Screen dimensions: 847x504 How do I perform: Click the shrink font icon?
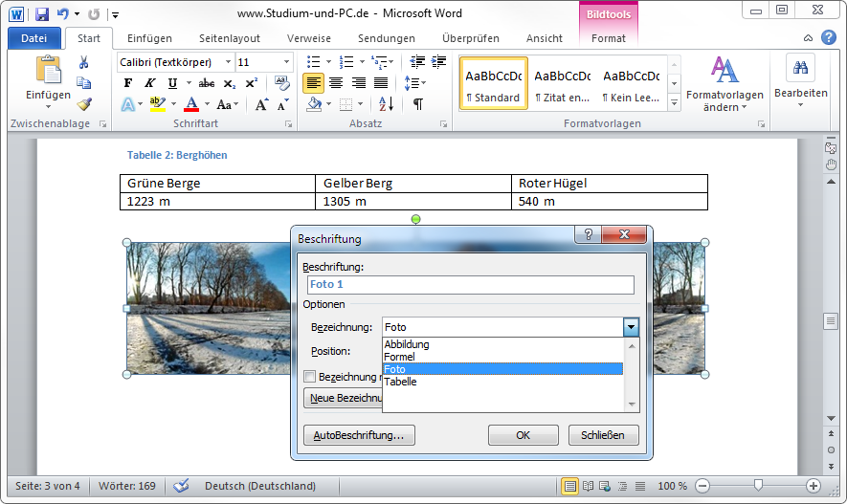[282, 104]
